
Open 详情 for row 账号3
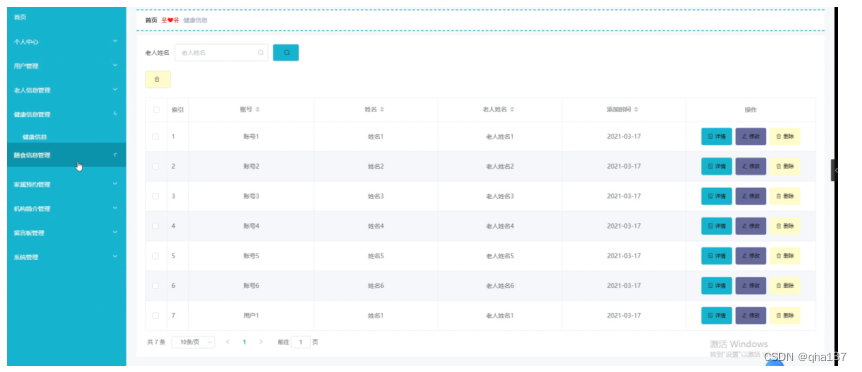tap(716, 196)
